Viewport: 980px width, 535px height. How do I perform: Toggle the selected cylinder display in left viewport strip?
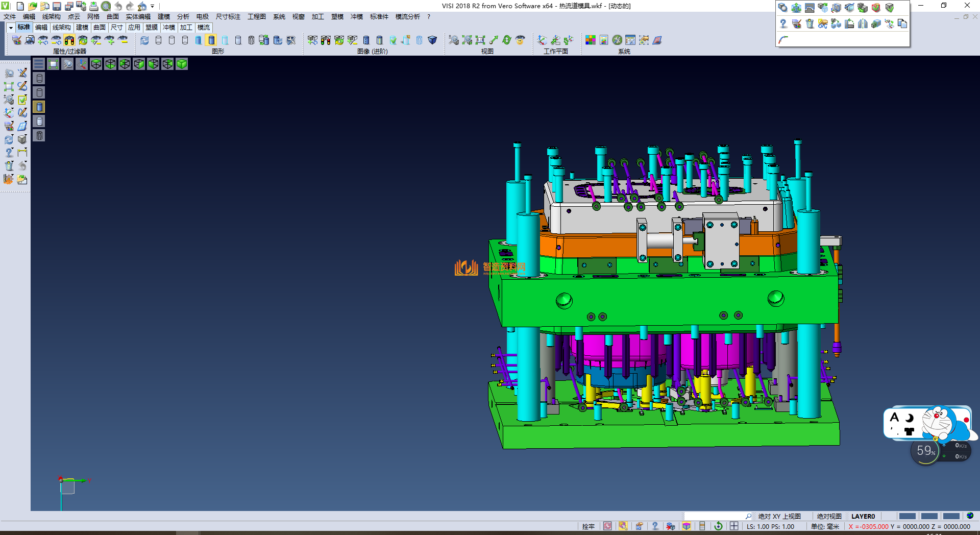(39, 107)
